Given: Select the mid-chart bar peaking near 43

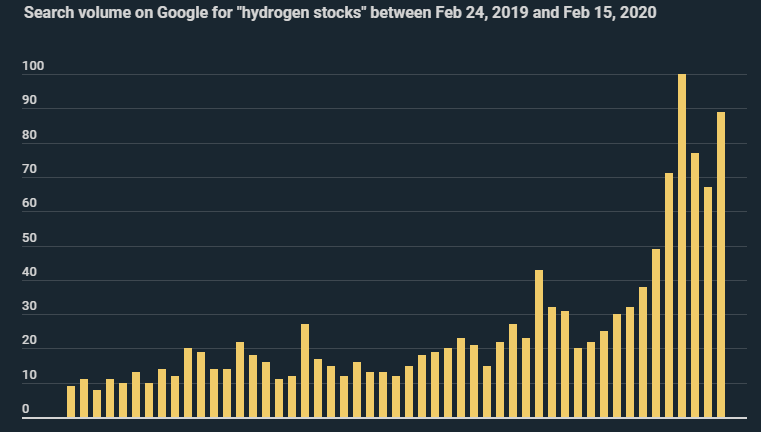Looking at the screenshot, I should point(539,344).
